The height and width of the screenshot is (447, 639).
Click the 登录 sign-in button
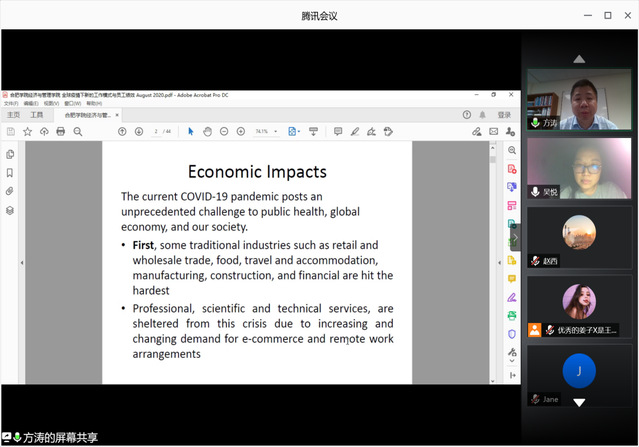[504, 115]
